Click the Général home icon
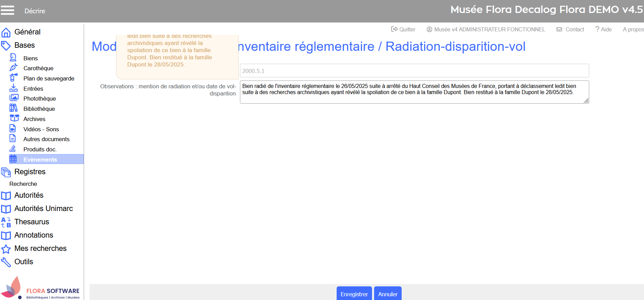The width and height of the screenshot is (644, 300). coord(6,32)
